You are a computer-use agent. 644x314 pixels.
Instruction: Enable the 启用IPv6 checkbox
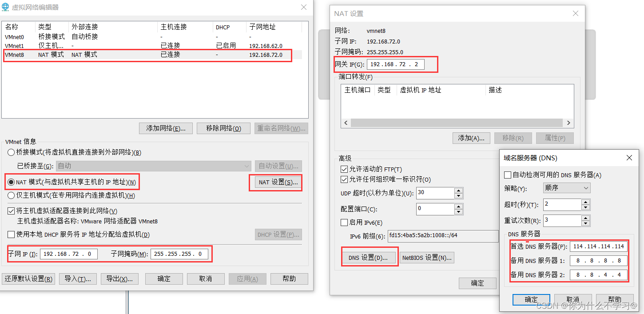click(x=344, y=222)
